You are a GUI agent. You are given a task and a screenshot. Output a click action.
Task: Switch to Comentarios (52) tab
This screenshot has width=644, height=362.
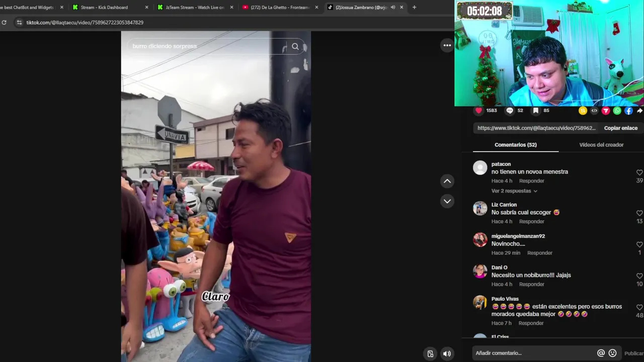pos(516,145)
